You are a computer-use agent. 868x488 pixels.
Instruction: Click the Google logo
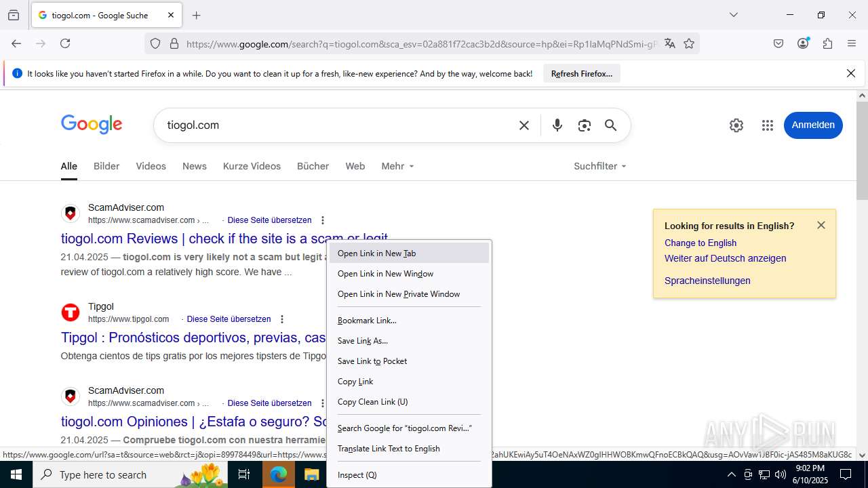coord(92,125)
